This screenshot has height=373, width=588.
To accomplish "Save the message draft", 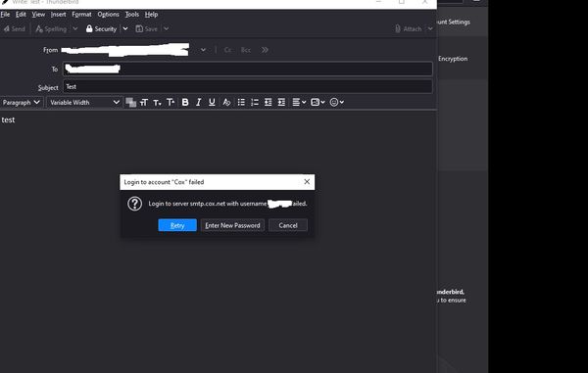I will (146, 28).
